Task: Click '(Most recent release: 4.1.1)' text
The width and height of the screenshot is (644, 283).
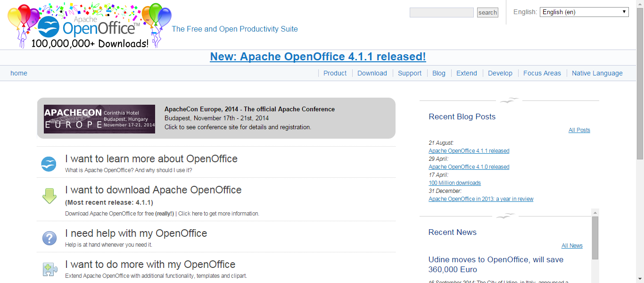Action: click(109, 202)
